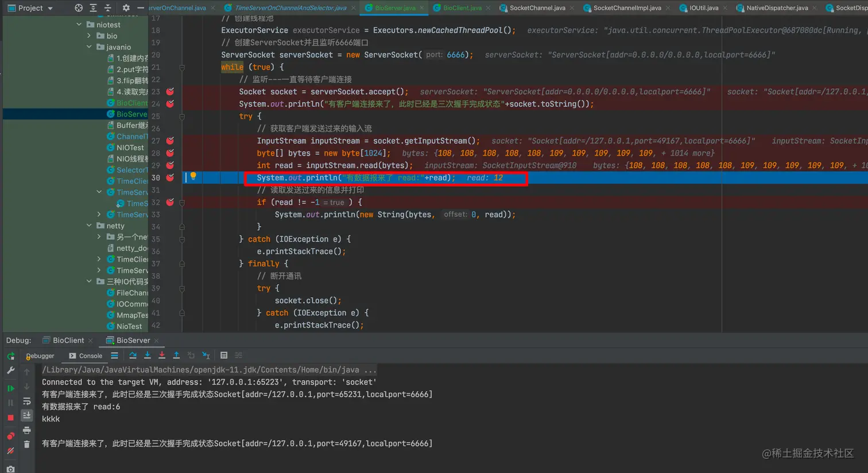Viewport: 868px width, 473px height.
Task: Stop the running debug session
Action: 11,418
